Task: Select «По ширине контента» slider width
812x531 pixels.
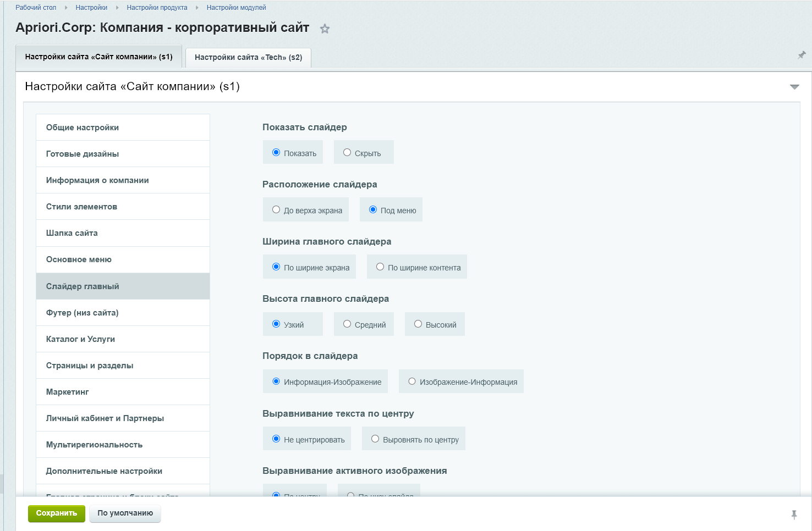Action: (x=380, y=267)
